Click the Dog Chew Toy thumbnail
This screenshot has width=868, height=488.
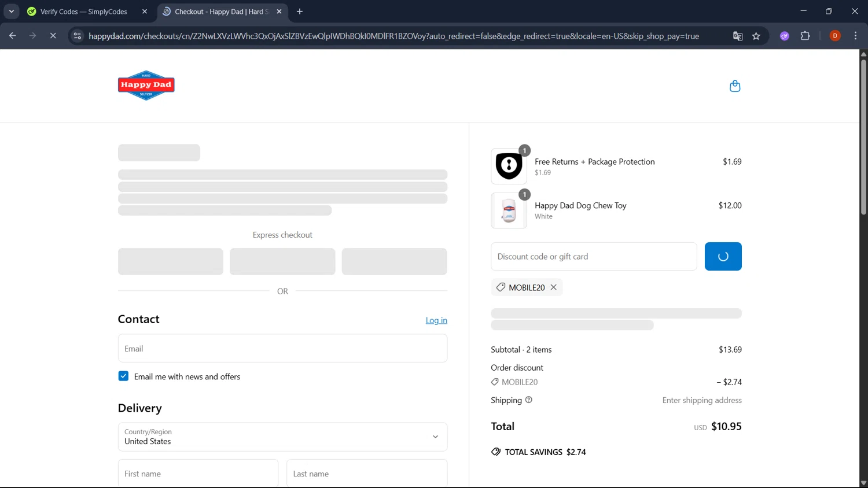coord(509,210)
